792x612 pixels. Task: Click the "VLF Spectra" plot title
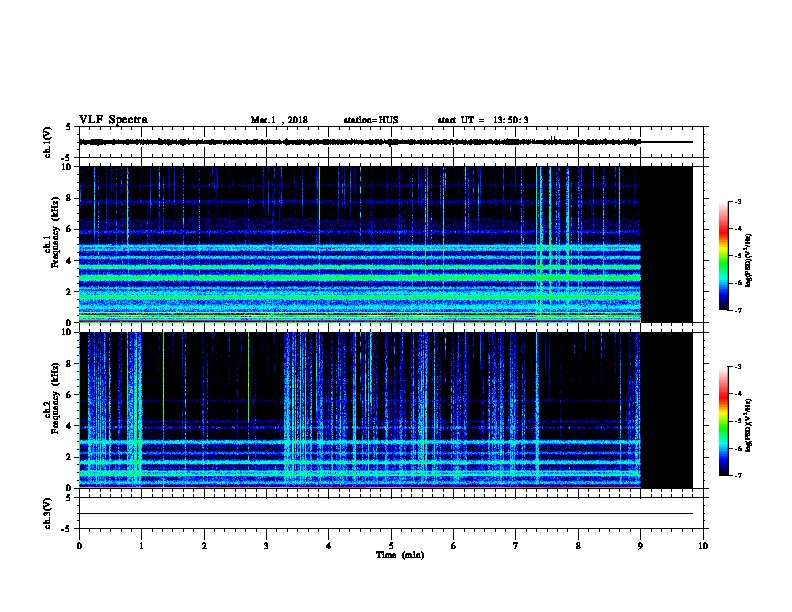coord(113,120)
